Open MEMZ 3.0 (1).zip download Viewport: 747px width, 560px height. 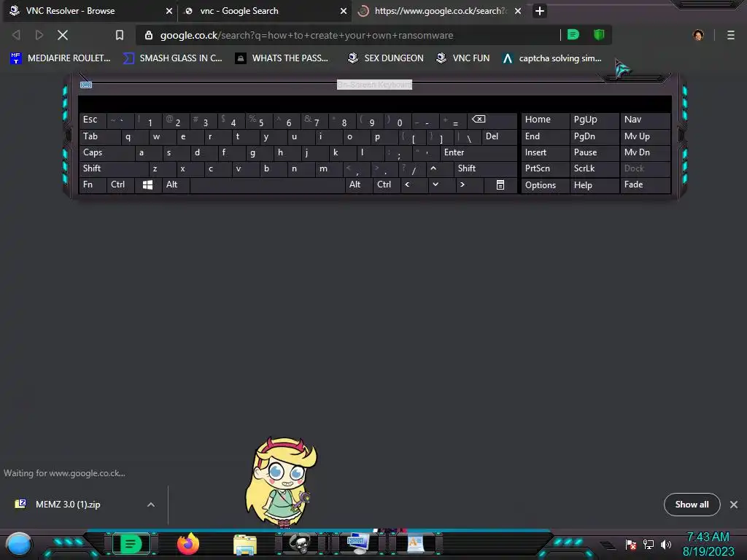click(x=68, y=505)
